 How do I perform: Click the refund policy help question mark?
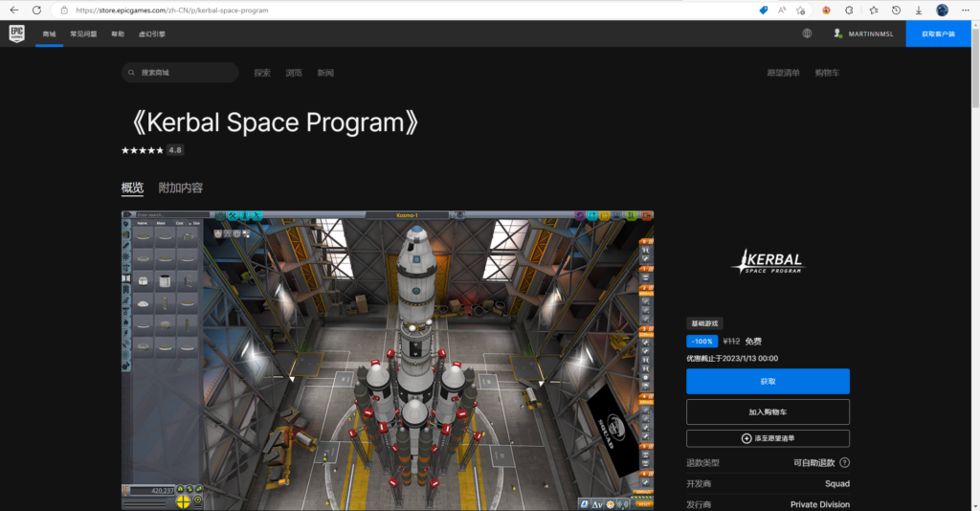point(844,463)
